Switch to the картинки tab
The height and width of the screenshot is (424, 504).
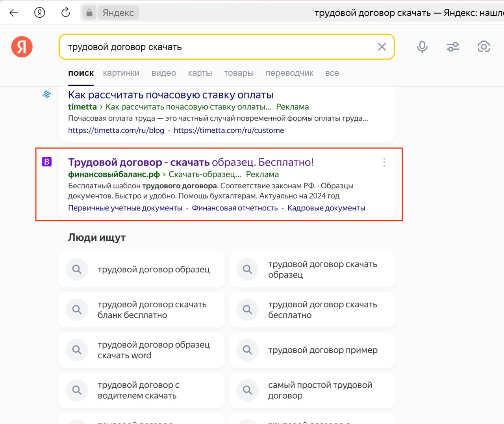(121, 73)
